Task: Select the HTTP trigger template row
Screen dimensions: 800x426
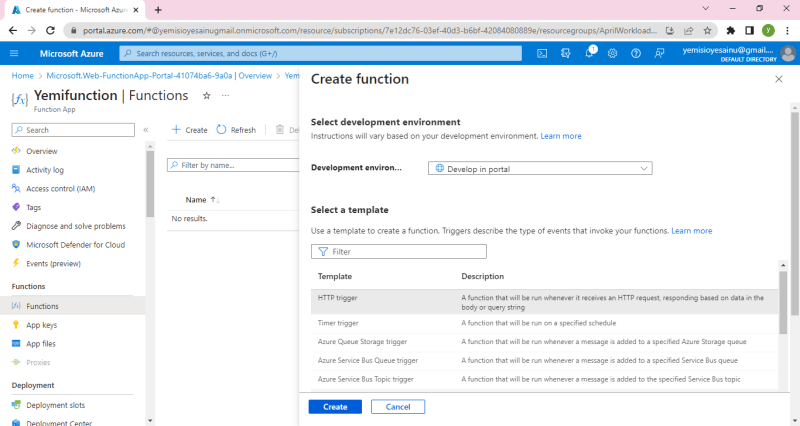Action: click(x=544, y=302)
